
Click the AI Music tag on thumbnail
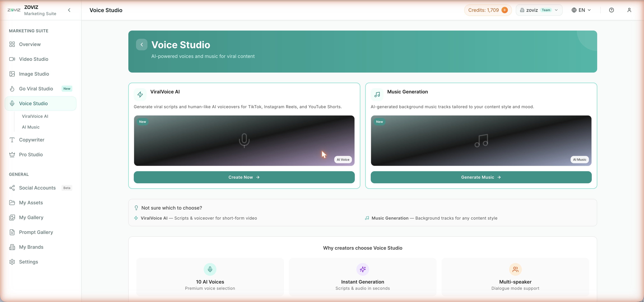pos(580,160)
